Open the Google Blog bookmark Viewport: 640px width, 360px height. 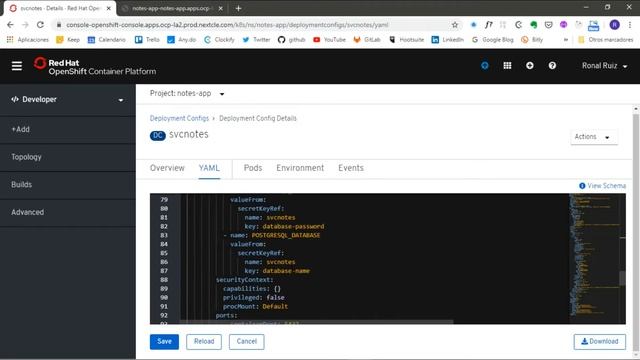coord(493,40)
